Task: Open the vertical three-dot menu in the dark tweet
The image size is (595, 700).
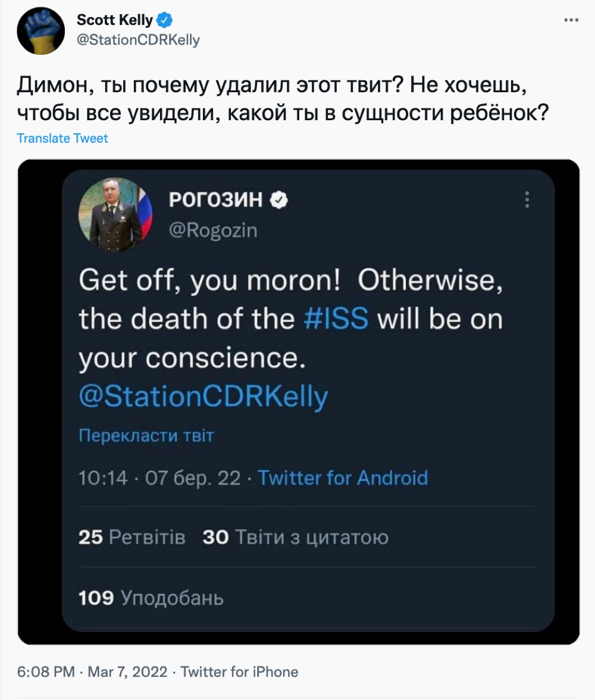Action: [x=527, y=200]
